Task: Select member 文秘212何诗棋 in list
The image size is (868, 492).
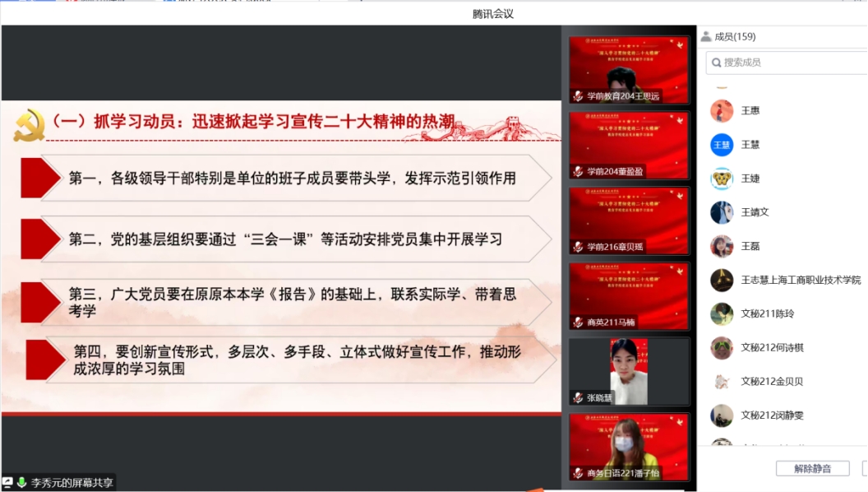Action: click(772, 348)
